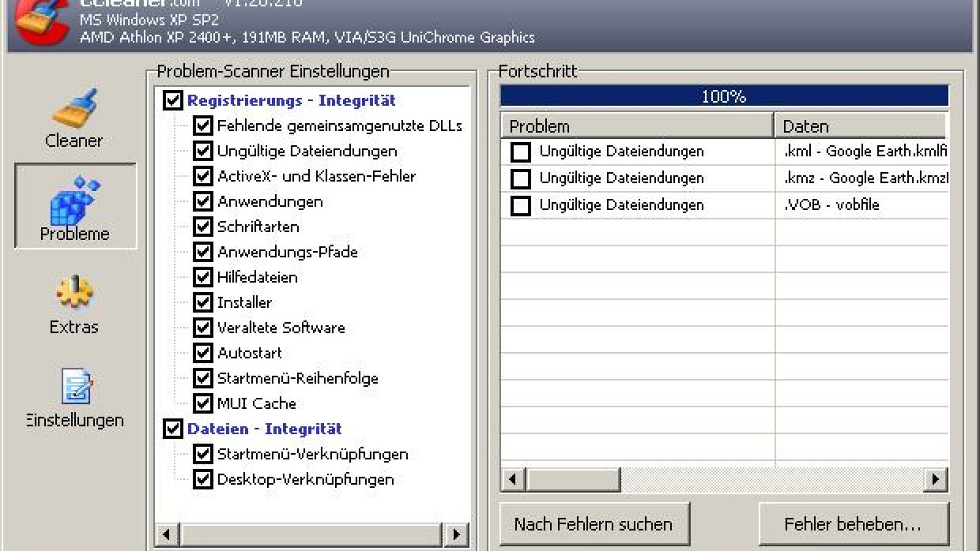
Task: Sort results by Problem column header
Action: [637, 126]
